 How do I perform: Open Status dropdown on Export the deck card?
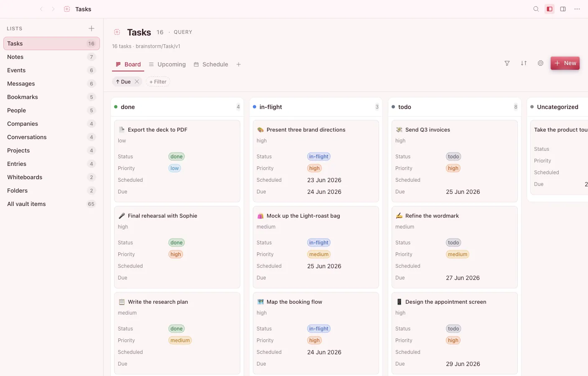[x=176, y=157]
